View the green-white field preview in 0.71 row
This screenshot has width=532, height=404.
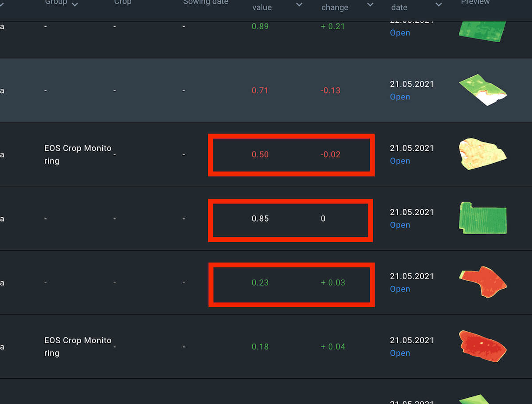tap(482, 90)
